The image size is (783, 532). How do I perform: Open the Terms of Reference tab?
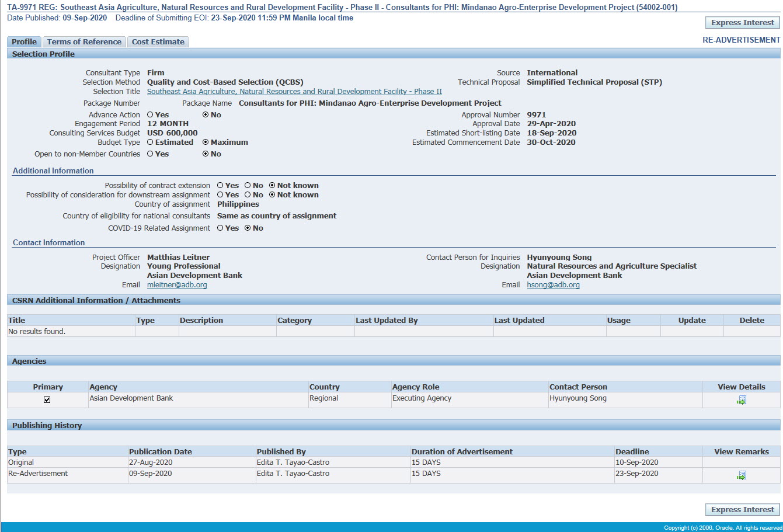pyautogui.click(x=84, y=42)
